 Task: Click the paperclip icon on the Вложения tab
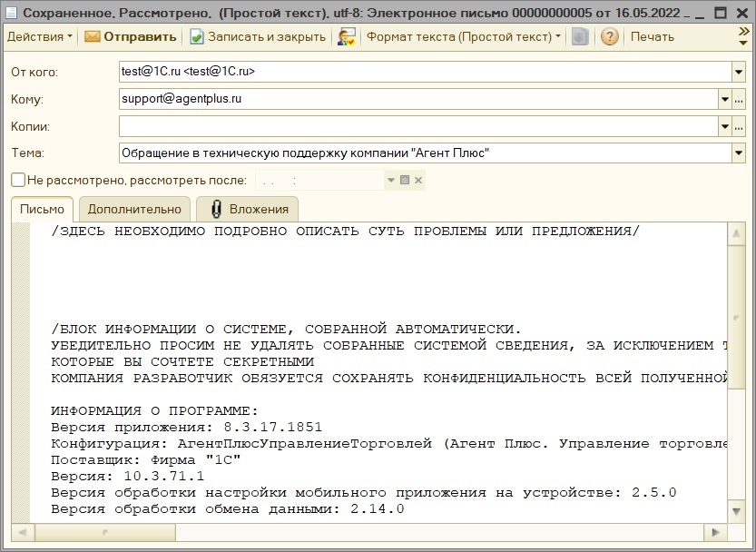(x=216, y=209)
